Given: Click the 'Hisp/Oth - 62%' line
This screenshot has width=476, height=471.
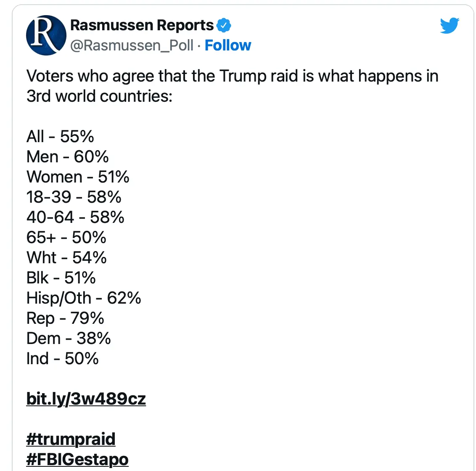Looking at the screenshot, I should [x=84, y=298].
